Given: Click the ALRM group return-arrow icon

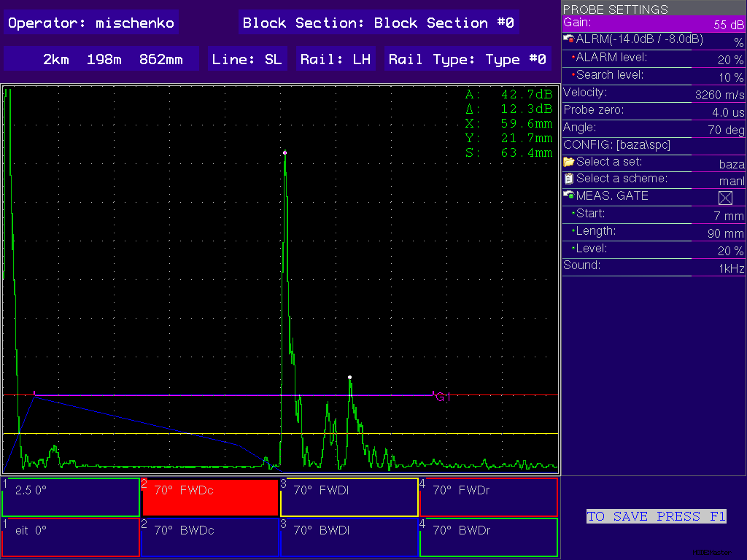Looking at the screenshot, I should [568, 39].
